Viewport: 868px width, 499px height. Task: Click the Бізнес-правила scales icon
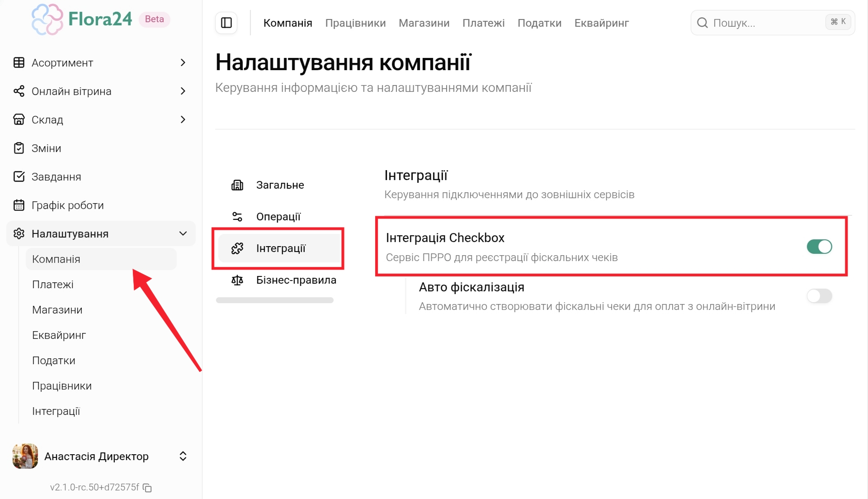click(237, 280)
